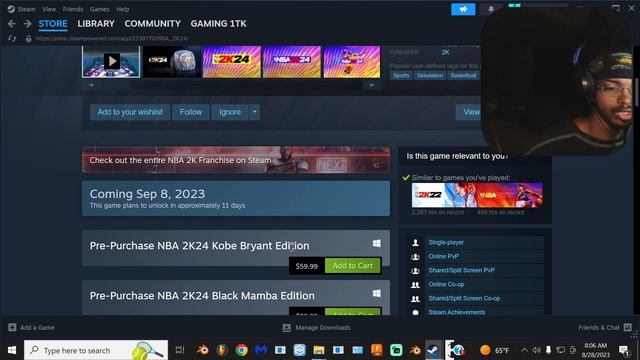
Task: Open the first Blender taskbar icon
Action: point(202,350)
